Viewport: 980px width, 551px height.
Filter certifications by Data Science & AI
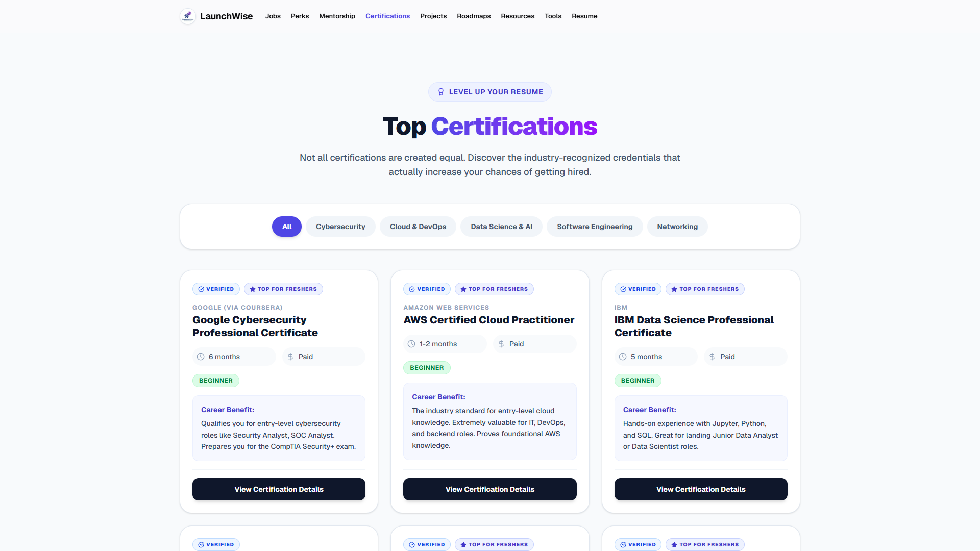pyautogui.click(x=501, y=227)
